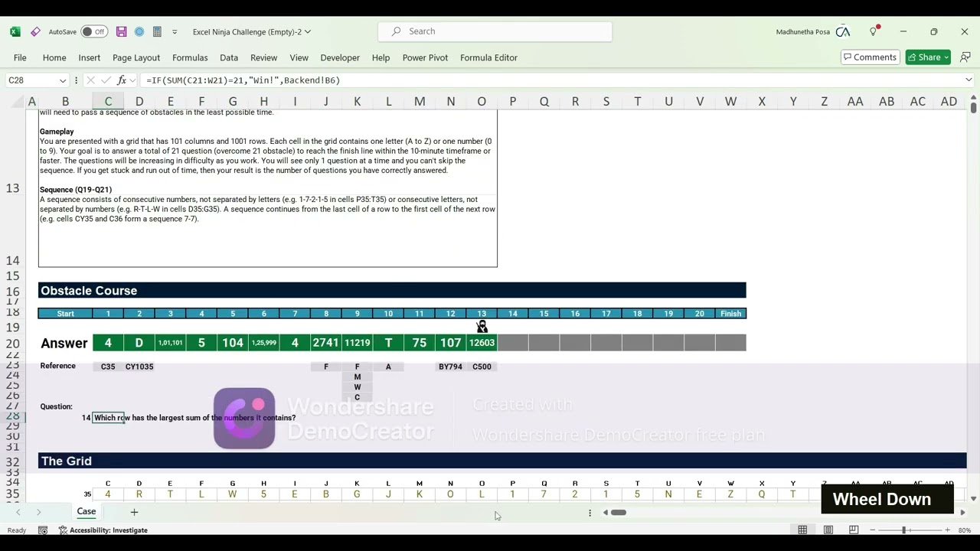This screenshot has height=551, width=980.
Task: Open the Formula Editor tab
Action: [488, 57]
